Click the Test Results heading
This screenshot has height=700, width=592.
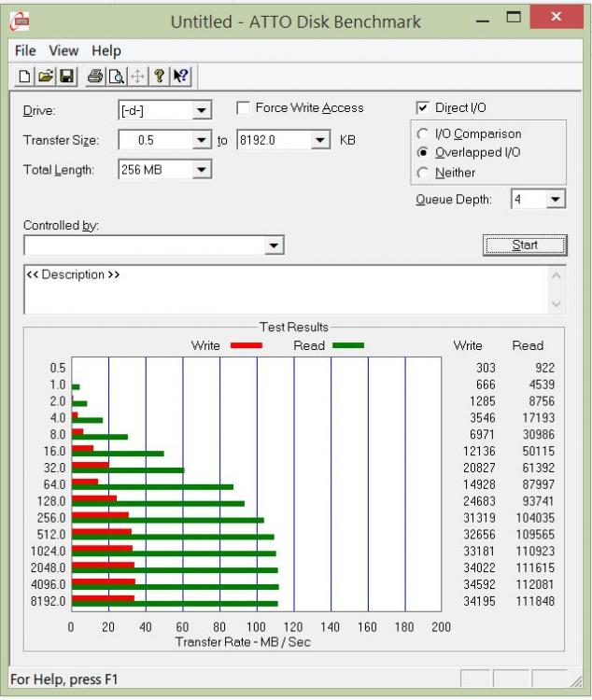(x=294, y=328)
